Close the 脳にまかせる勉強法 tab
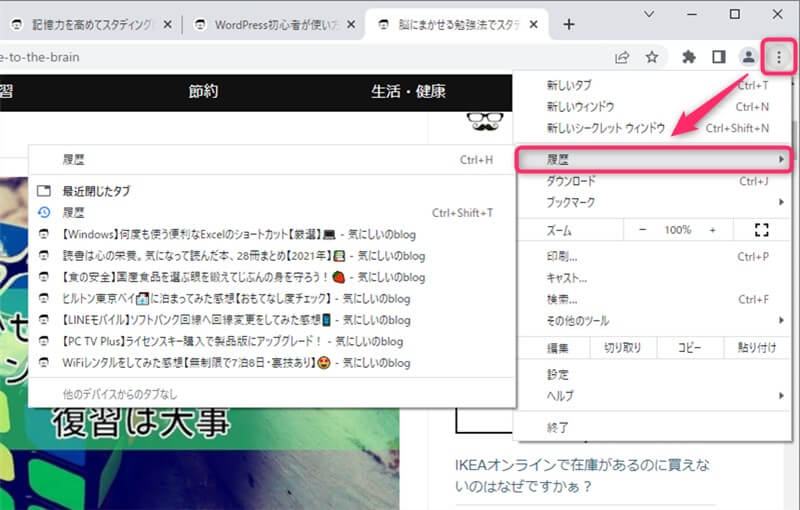This screenshot has height=510, width=800. 534,24
